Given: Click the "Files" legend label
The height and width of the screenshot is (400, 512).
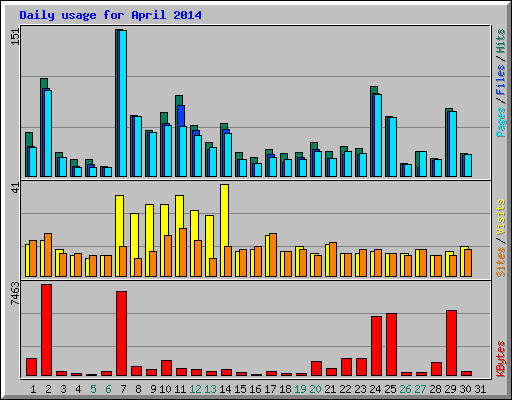Looking at the screenshot, I should pos(501,80).
